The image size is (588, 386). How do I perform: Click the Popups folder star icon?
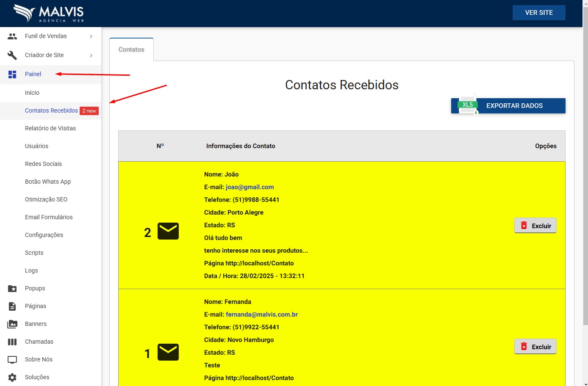click(x=12, y=289)
